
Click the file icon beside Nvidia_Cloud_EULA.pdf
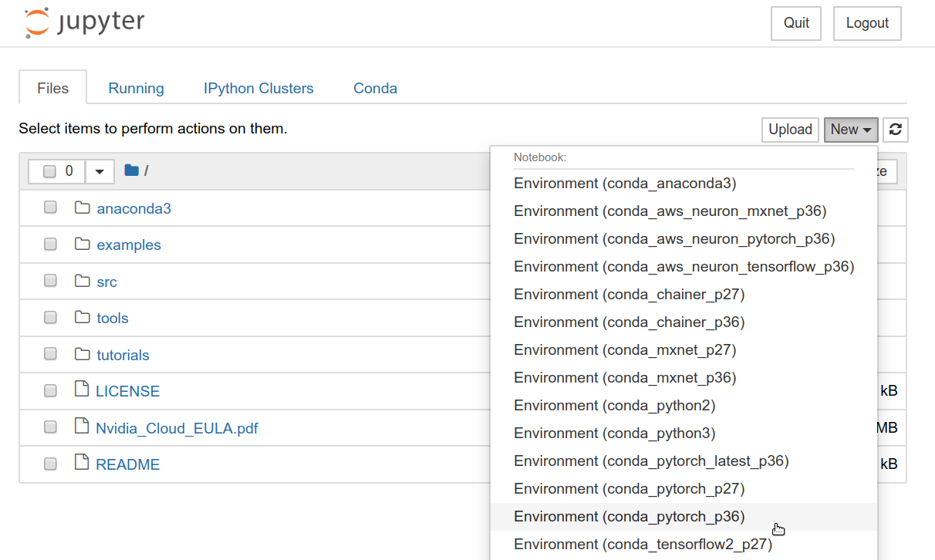click(x=83, y=427)
